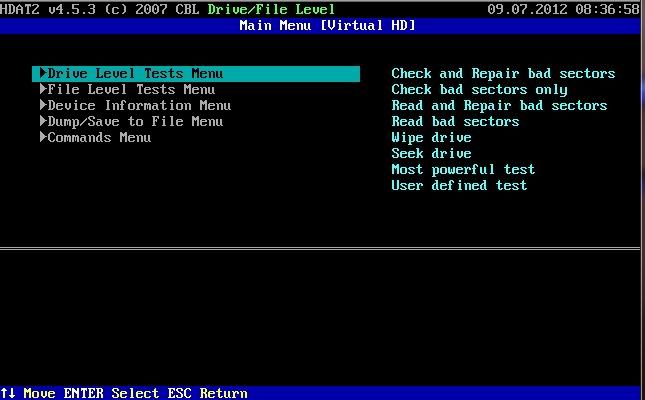Click Check and Repair bad sectors
Image resolution: width=645 pixels, height=400 pixels.
(503, 74)
